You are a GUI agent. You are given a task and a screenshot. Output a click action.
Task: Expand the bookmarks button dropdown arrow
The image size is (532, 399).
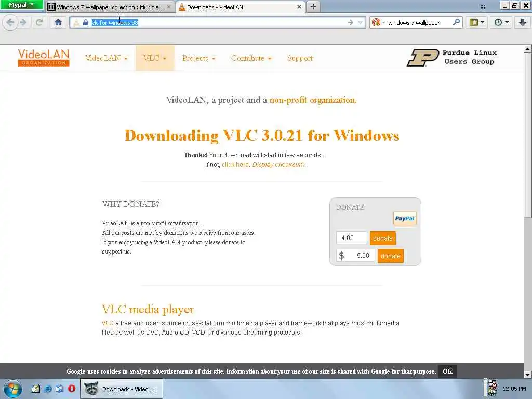[x=483, y=22]
